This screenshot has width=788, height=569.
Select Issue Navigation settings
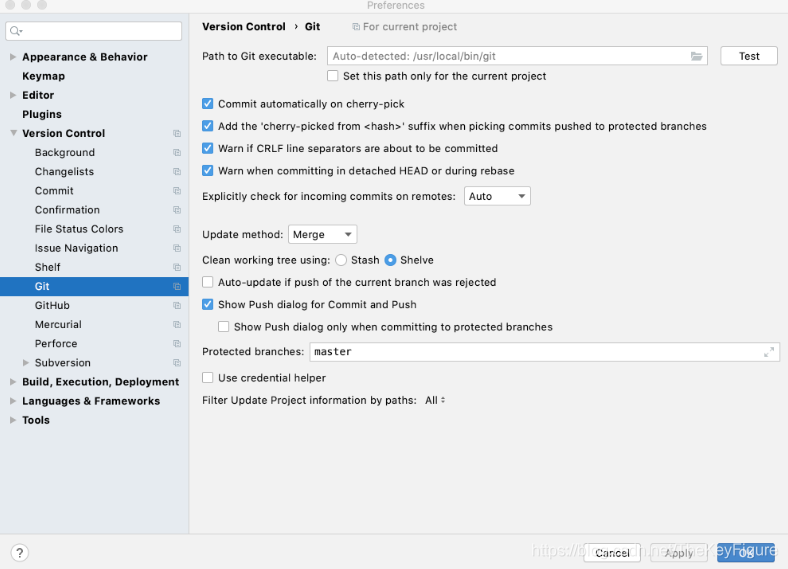point(76,248)
